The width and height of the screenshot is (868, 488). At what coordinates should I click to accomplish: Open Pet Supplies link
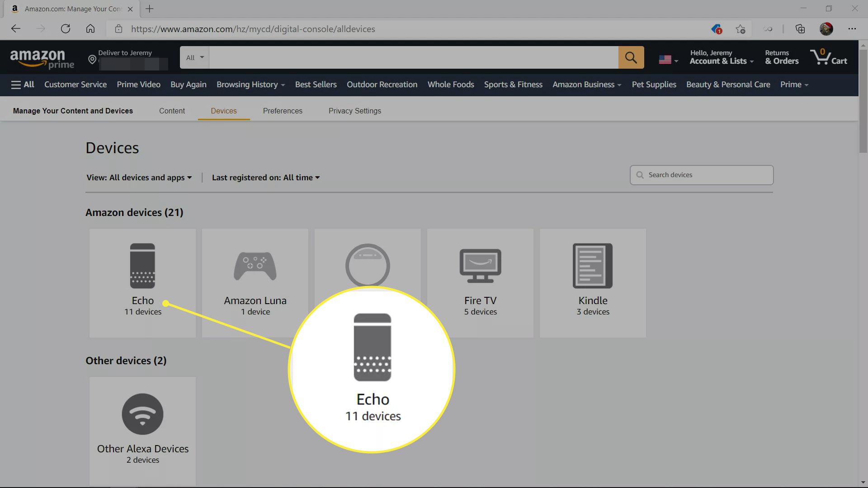click(x=654, y=84)
